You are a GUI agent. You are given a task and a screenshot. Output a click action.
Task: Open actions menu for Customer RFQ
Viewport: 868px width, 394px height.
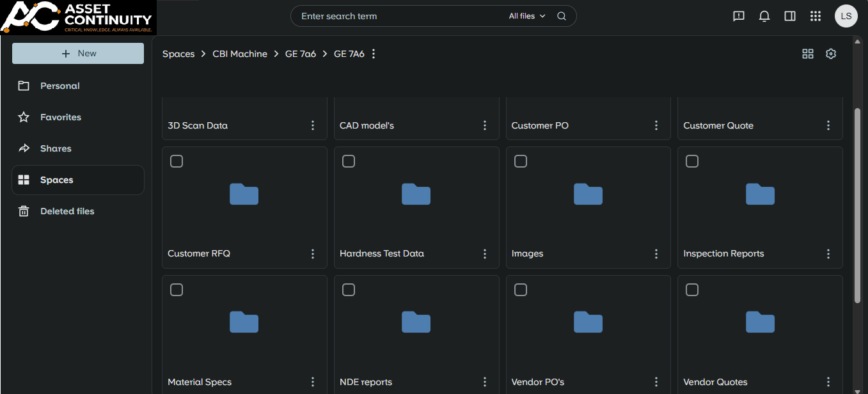pos(313,254)
